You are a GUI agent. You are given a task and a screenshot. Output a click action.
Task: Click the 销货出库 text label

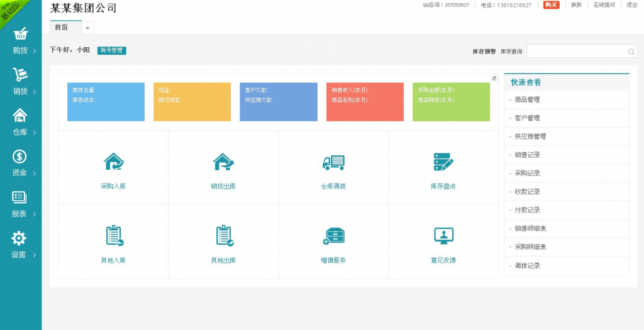tap(223, 186)
